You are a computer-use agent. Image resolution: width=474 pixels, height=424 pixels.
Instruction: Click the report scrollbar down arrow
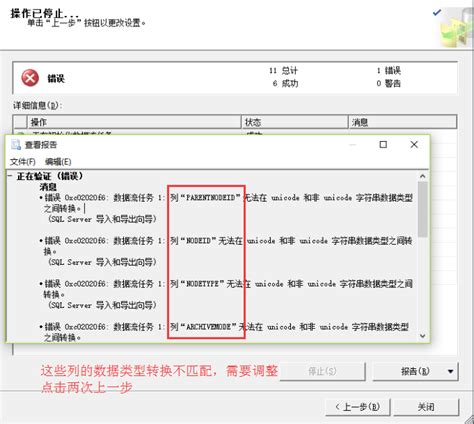[x=423, y=336]
